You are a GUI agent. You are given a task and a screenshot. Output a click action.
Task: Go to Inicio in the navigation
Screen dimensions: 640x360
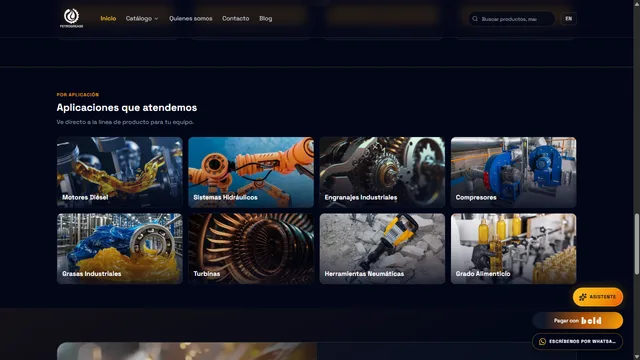click(108, 18)
